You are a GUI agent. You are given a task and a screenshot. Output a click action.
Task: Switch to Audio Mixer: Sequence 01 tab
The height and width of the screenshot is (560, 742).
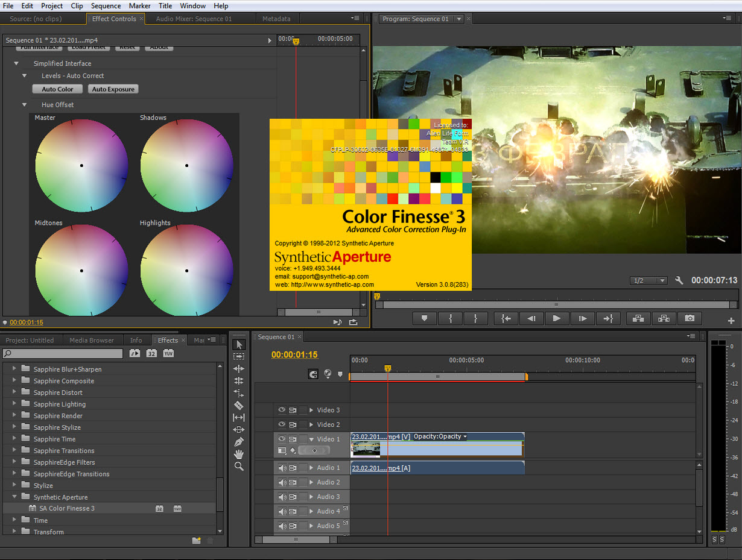point(194,19)
